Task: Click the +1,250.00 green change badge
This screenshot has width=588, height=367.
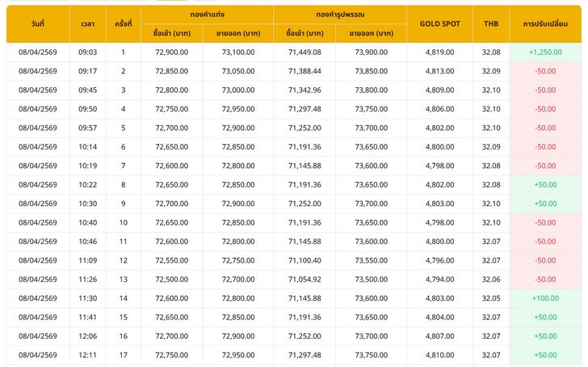Action: coord(545,52)
